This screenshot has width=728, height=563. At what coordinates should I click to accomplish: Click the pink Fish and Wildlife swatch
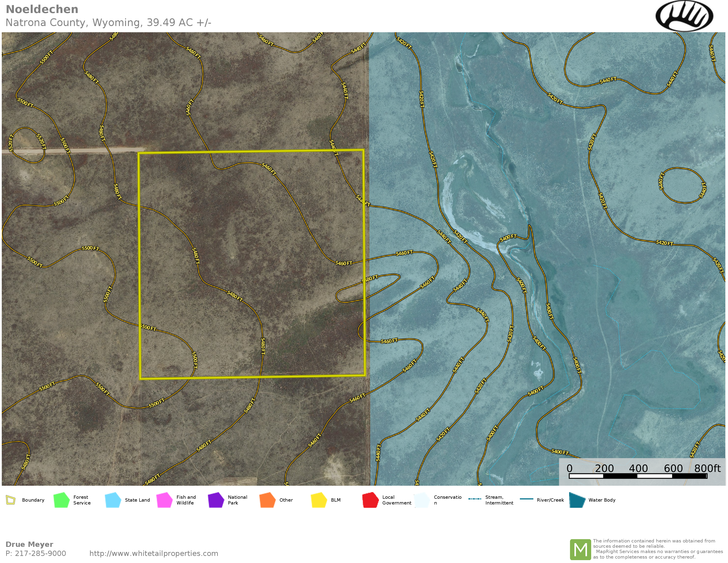pyautogui.click(x=164, y=500)
